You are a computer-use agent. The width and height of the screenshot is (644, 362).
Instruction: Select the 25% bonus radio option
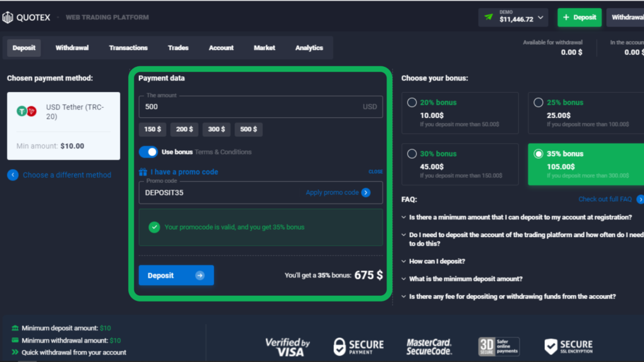(x=538, y=103)
